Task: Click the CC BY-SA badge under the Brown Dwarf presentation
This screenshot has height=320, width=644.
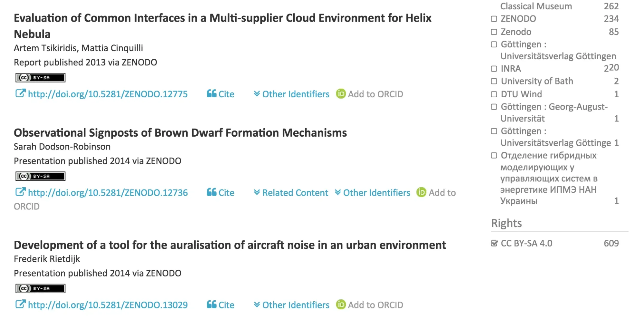Action: point(40,176)
